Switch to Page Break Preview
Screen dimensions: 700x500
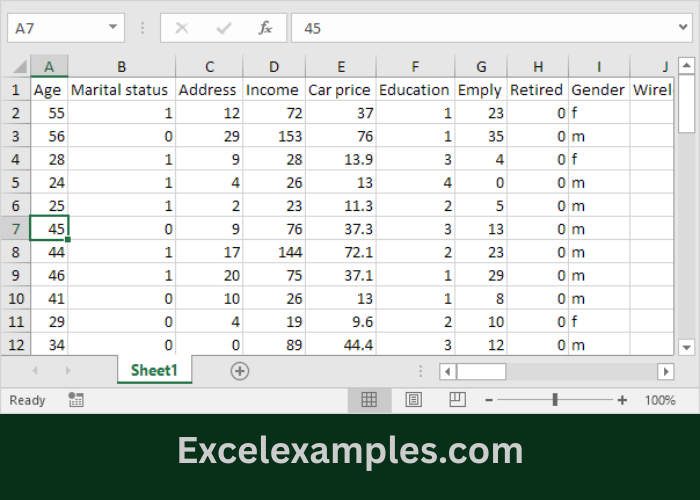point(457,400)
